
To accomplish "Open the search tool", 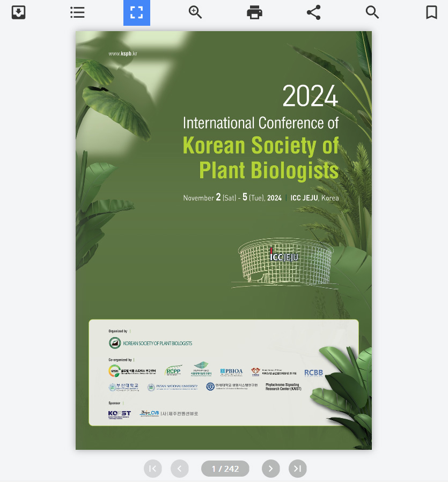I will coord(372,12).
